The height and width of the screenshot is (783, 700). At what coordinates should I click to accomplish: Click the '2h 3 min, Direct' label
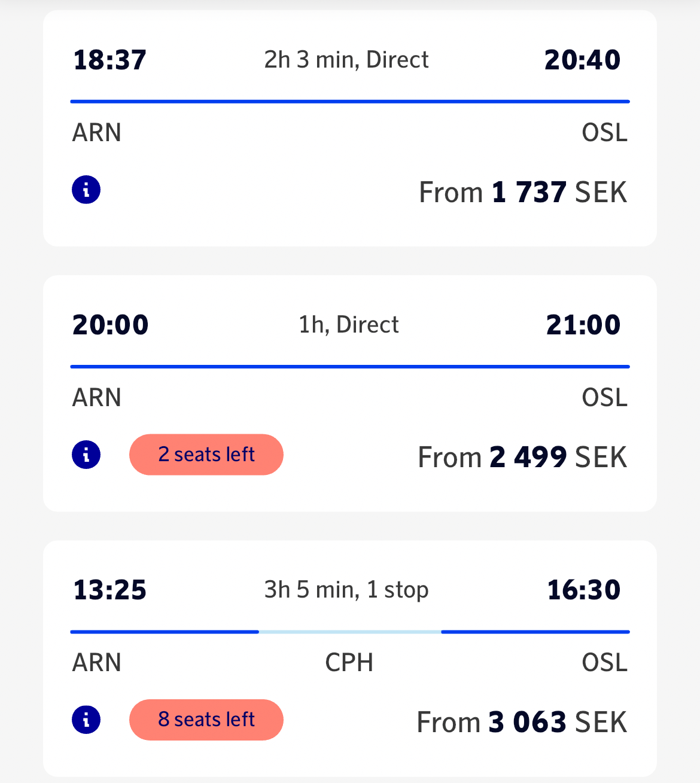(346, 60)
